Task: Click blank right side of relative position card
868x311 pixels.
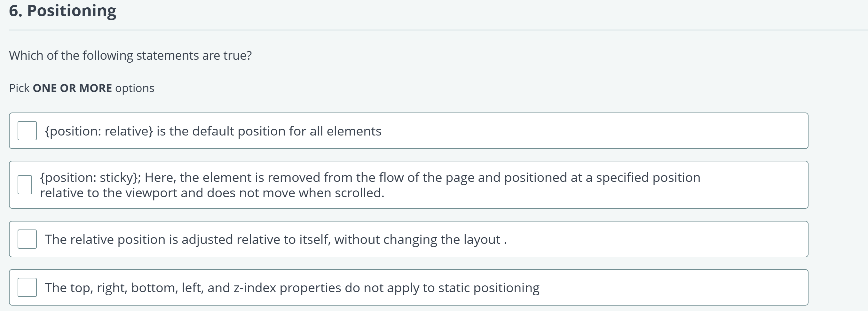Action: [x=657, y=239]
